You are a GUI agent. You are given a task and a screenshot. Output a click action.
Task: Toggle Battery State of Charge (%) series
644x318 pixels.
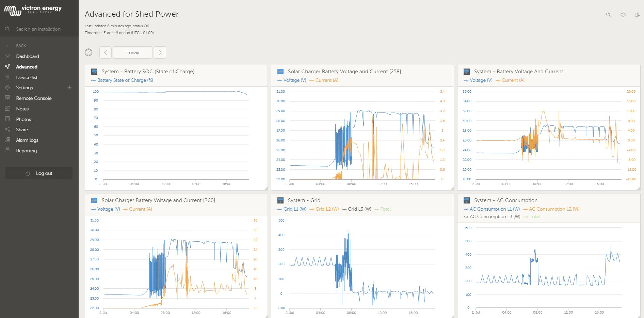click(x=122, y=80)
